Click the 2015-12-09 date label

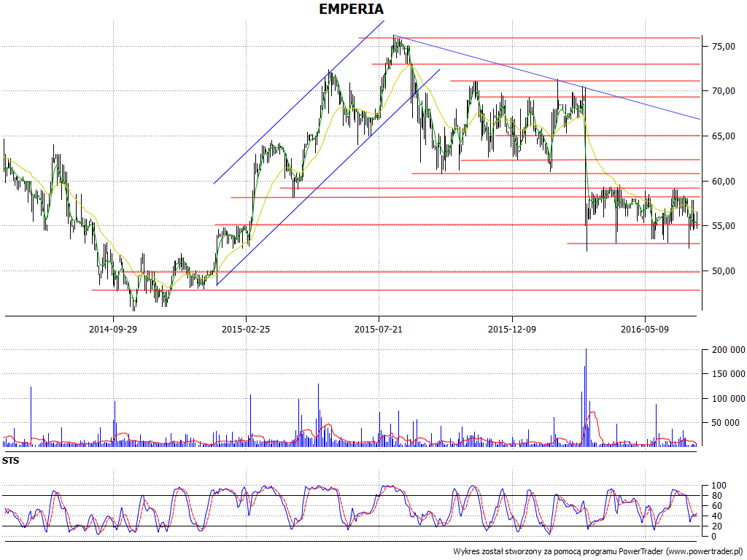(511, 329)
